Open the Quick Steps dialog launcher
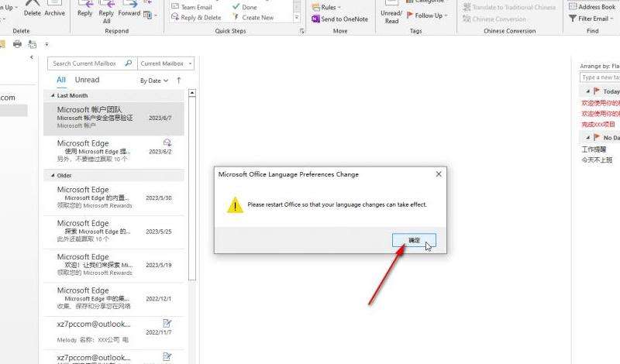Image resolution: width=620 pixels, height=364 pixels. click(x=302, y=31)
